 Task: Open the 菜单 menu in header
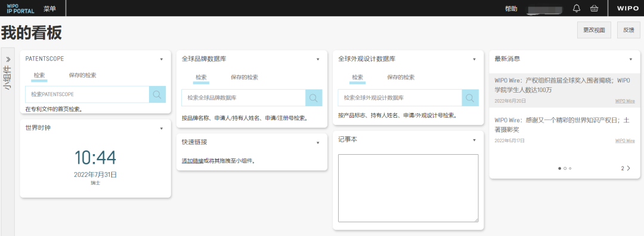[x=49, y=8]
